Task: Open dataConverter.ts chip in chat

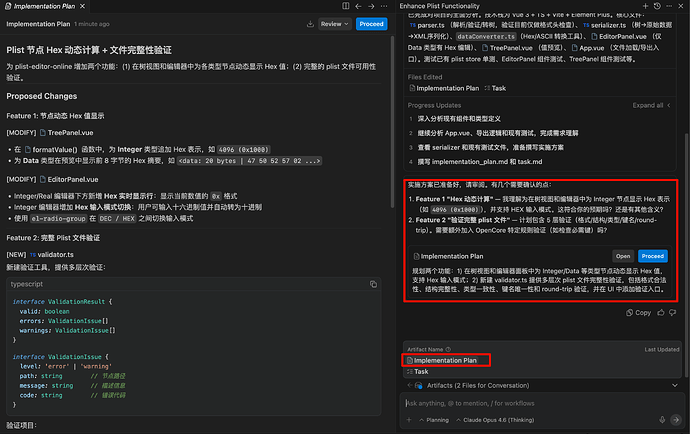Action: click(x=486, y=37)
